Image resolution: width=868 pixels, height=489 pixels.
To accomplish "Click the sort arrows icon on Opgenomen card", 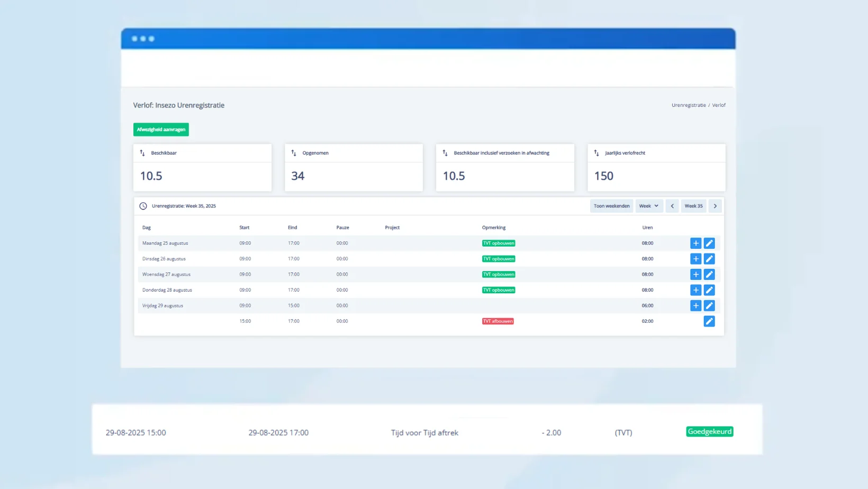I will [294, 153].
